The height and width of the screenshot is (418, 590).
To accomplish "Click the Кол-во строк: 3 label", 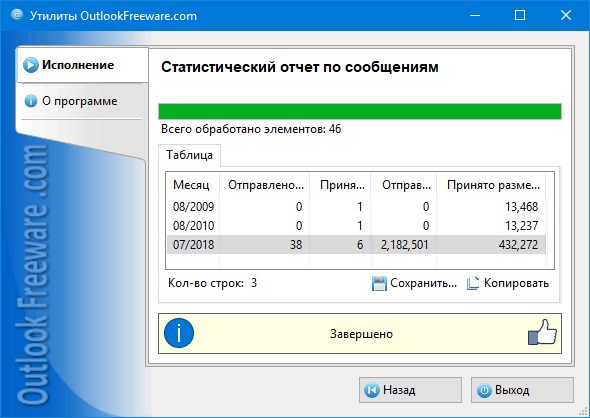I will (212, 283).
